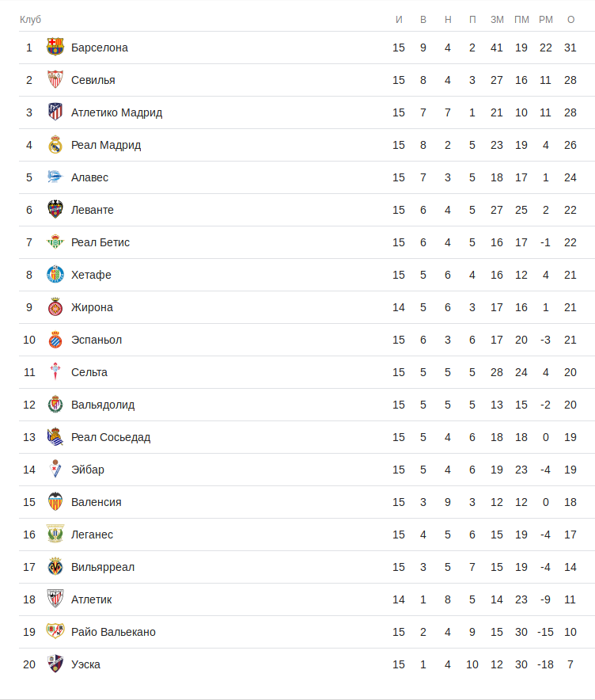Image resolution: width=595 pixels, height=700 pixels.
Task: Open the Хетафе team link
Action: (x=91, y=275)
